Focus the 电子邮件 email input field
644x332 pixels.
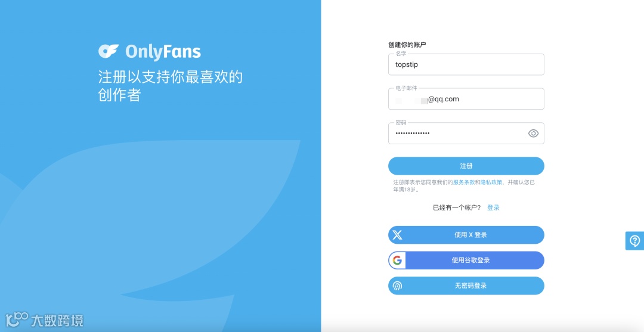pos(466,99)
